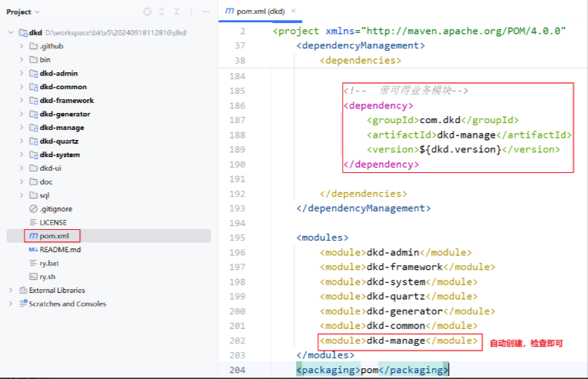Select the ry.bat file
The height and width of the screenshot is (379, 588).
pos(49,263)
